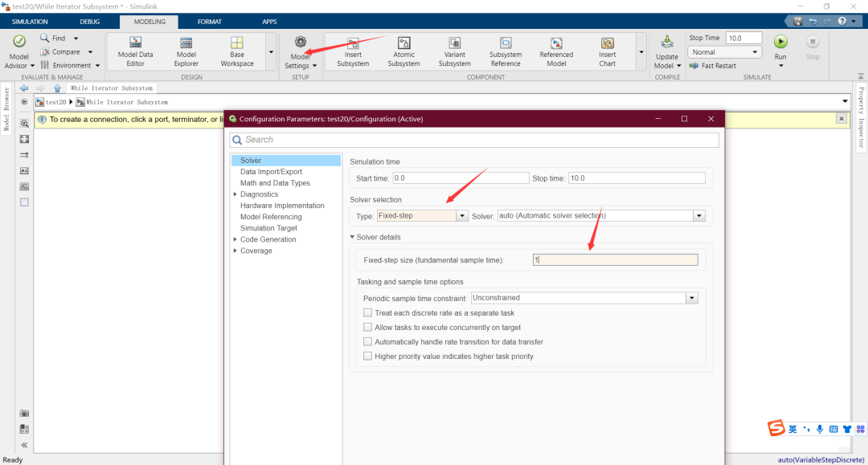Switch to the SIMULATION tab
The height and width of the screenshot is (465, 868).
tap(30, 22)
